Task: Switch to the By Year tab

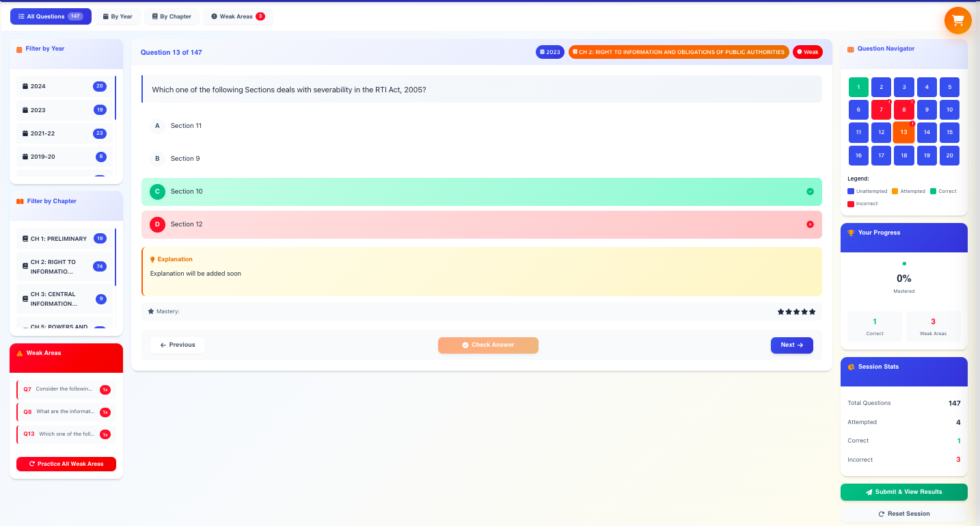Action: (117, 16)
